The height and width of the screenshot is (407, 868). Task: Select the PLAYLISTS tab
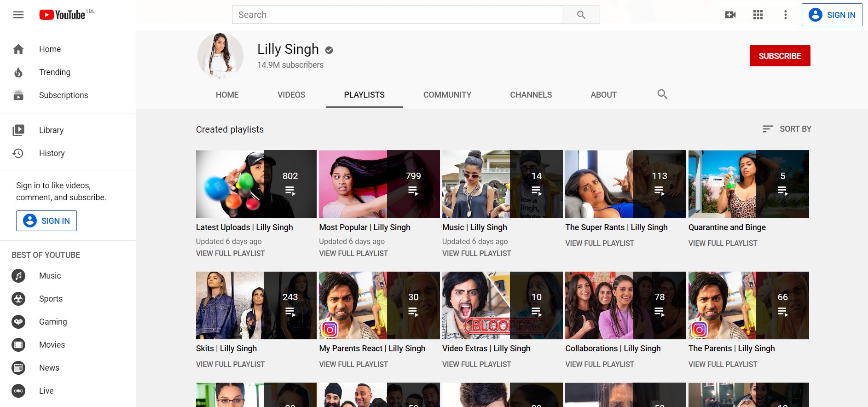[x=365, y=95]
